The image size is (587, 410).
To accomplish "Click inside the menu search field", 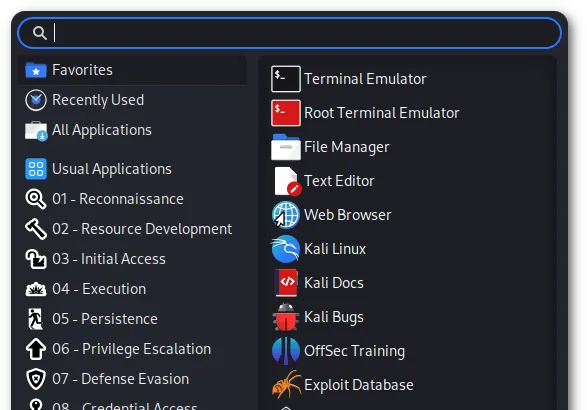I will tap(289, 33).
